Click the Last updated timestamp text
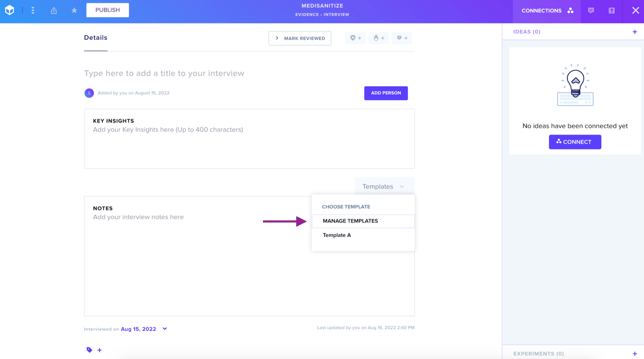The height and width of the screenshot is (359, 644). [366, 328]
